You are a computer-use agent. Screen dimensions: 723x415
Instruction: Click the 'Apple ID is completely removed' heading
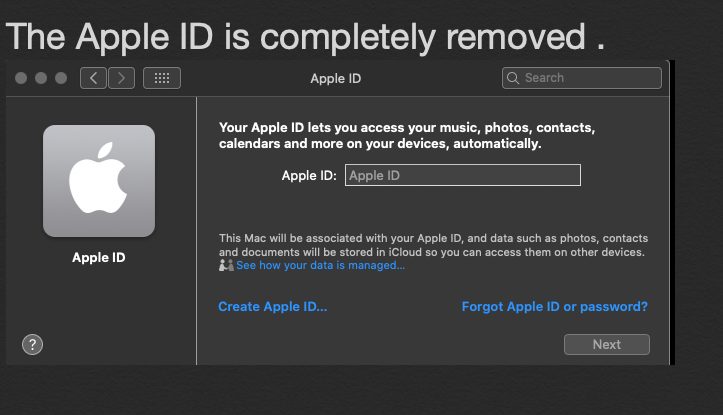point(305,37)
